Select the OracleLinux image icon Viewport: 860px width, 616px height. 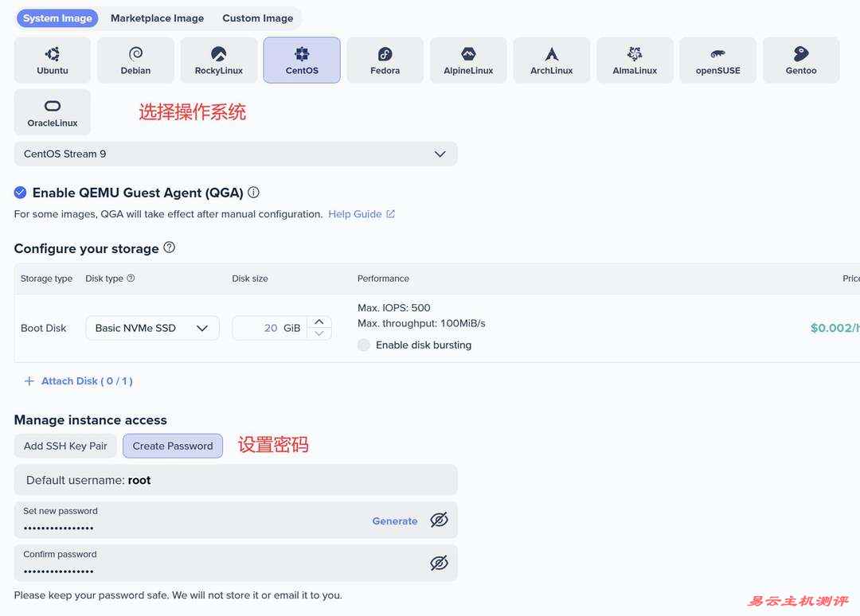pos(51,111)
